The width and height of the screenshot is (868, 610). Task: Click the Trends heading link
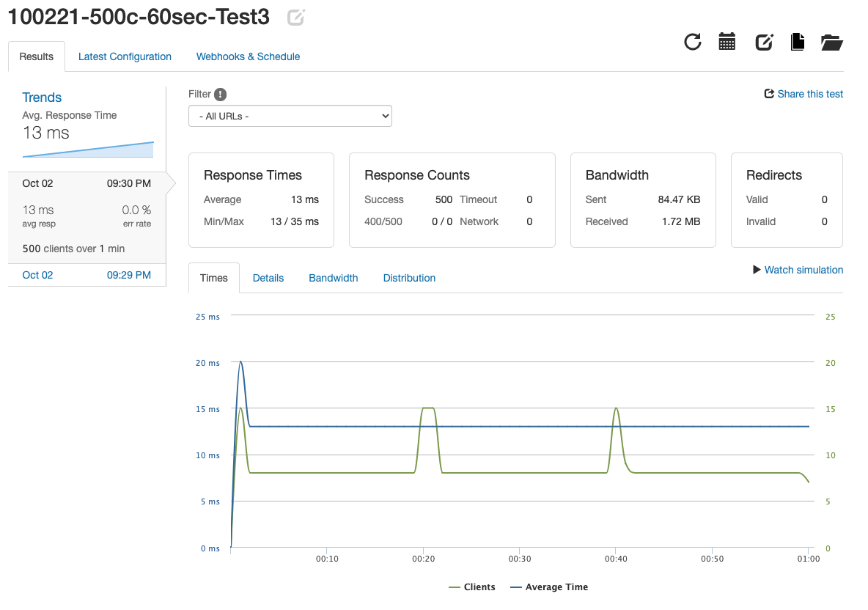[42, 98]
